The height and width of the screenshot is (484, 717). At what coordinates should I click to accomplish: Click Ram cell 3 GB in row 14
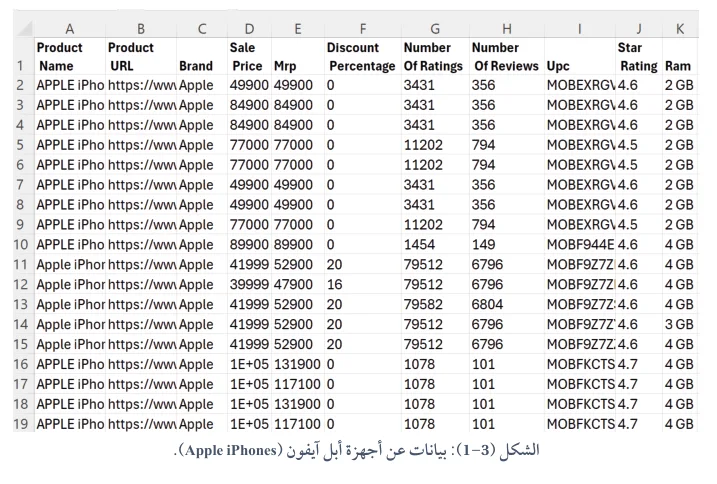(680, 324)
